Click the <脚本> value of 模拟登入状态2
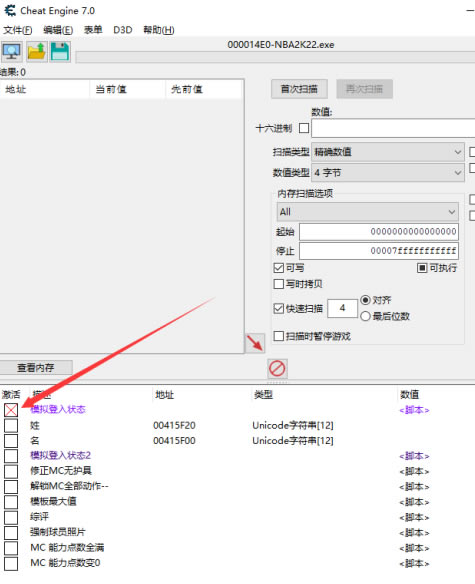Screen dimensions: 475x584 414,456
